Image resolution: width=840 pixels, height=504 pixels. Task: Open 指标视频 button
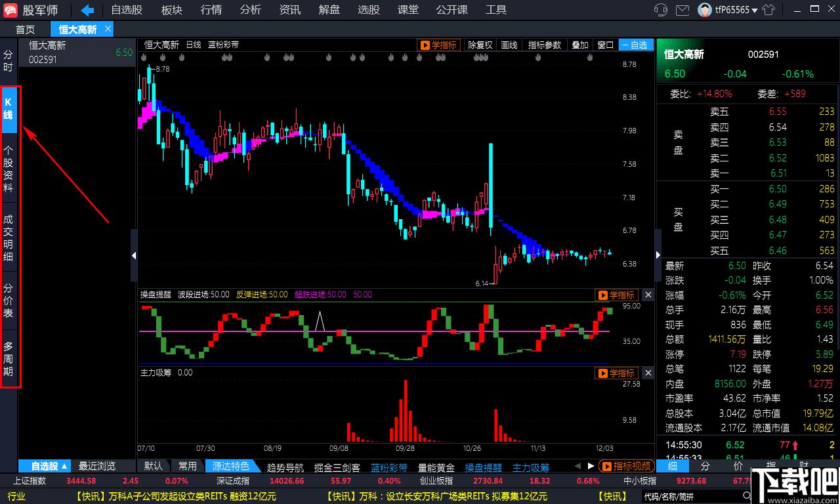(627, 466)
